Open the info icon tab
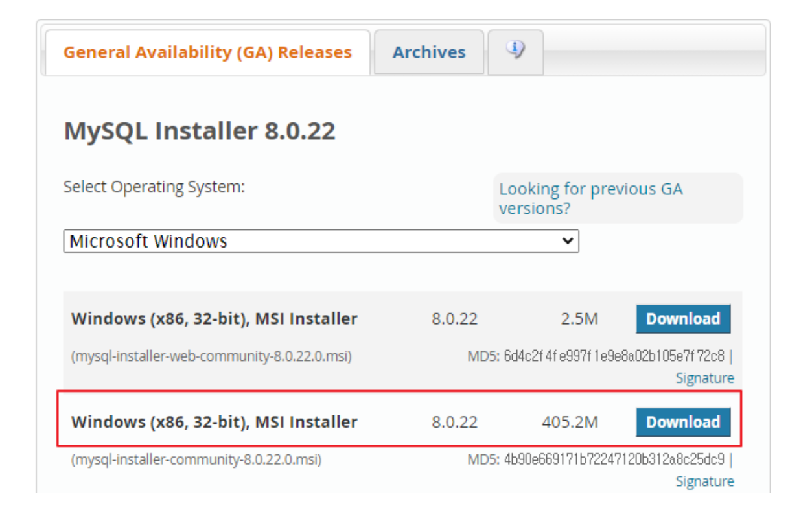 515,52
